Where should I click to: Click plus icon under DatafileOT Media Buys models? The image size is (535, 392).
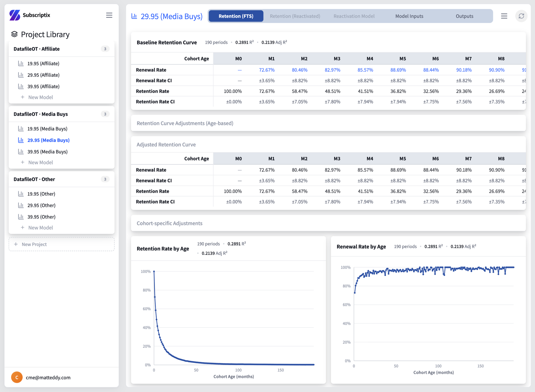tap(23, 162)
